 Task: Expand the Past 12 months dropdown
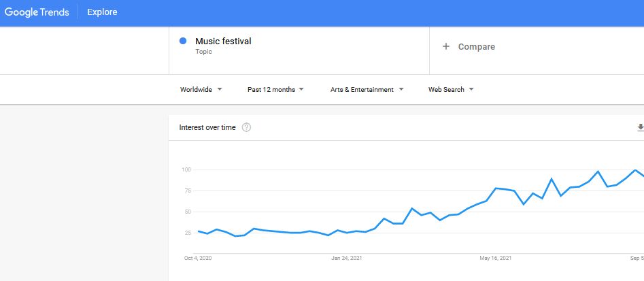click(x=275, y=89)
